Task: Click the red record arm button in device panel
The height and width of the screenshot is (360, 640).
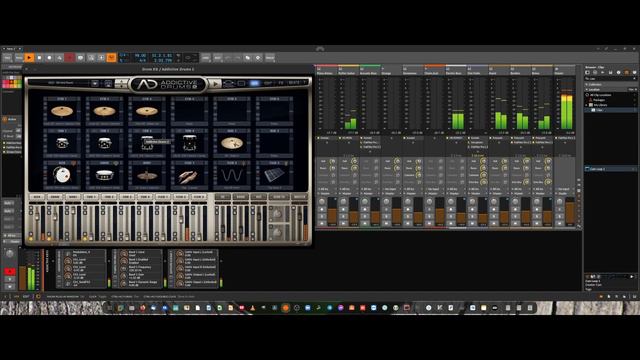Action: coord(10,271)
